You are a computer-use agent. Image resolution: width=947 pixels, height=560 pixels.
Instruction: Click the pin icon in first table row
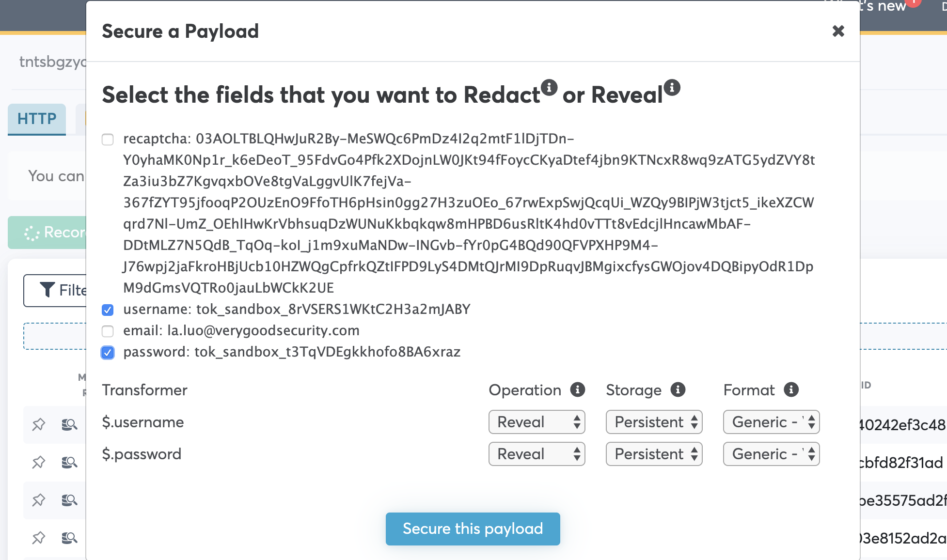[39, 425]
